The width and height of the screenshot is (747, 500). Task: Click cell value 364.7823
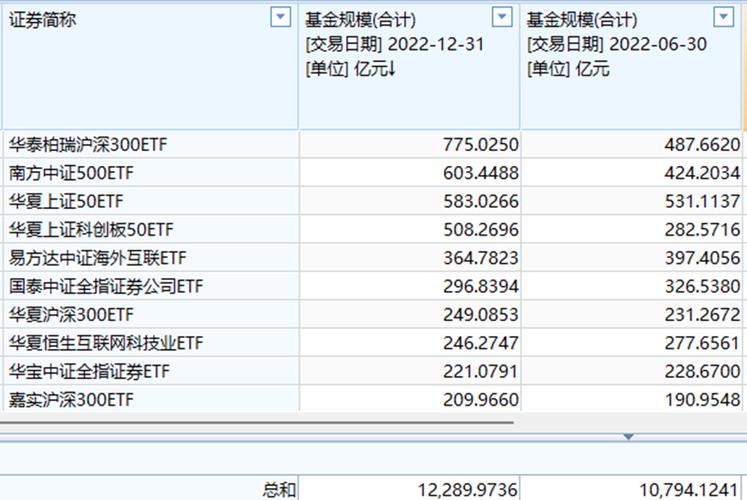481,258
